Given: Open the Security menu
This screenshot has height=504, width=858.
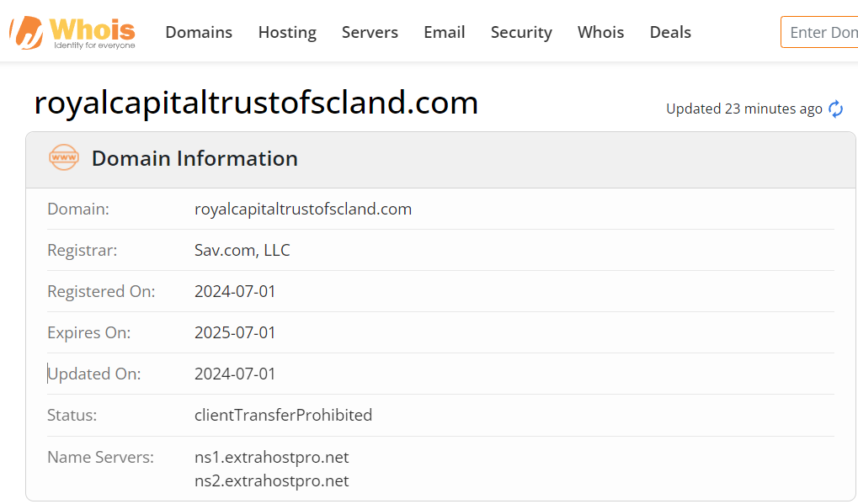Looking at the screenshot, I should pyautogui.click(x=521, y=32).
